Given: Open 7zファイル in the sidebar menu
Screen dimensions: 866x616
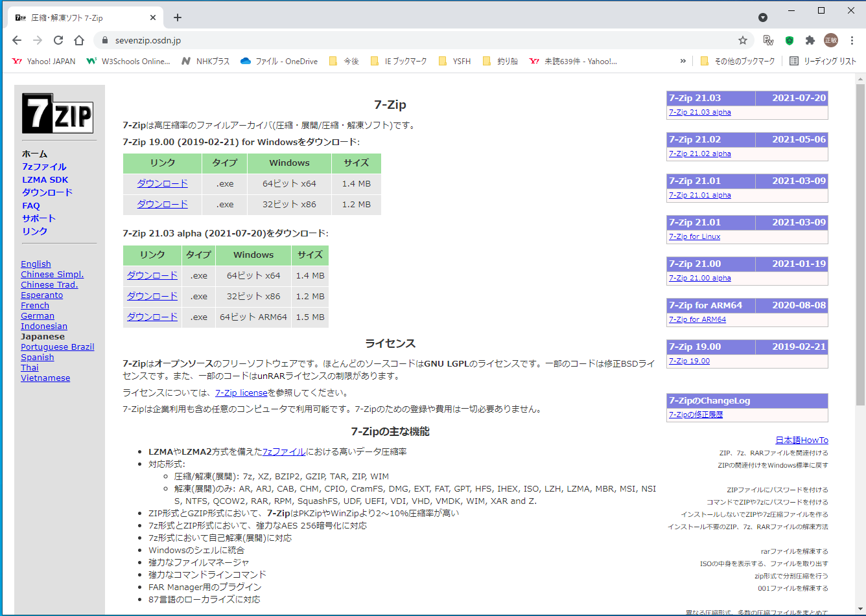Looking at the screenshot, I should coord(44,167).
